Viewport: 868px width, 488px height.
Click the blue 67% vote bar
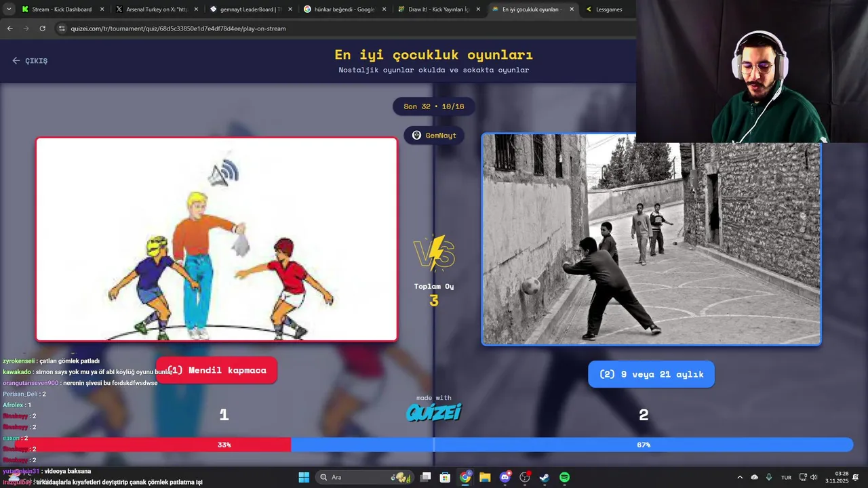pos(572,445)
